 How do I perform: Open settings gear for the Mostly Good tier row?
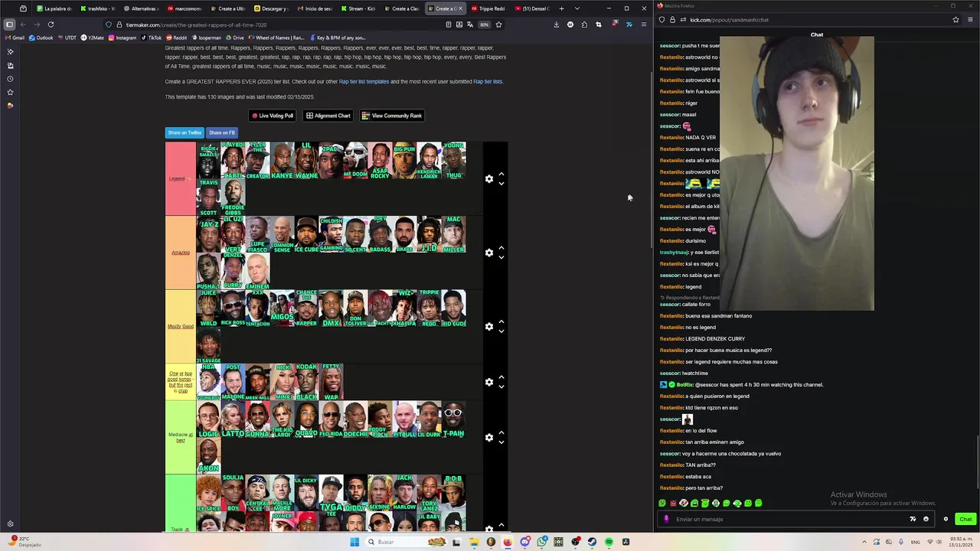[489, 327]
